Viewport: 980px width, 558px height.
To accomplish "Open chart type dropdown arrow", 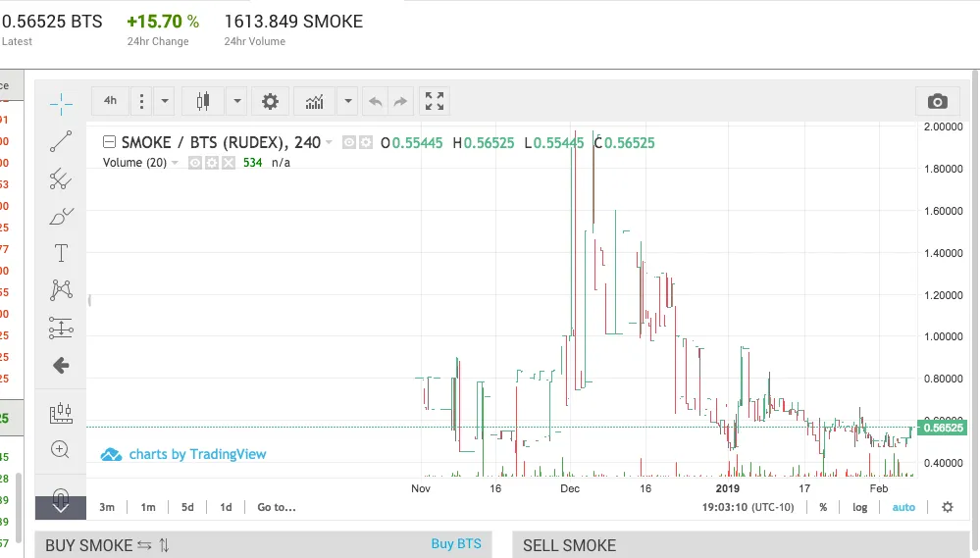I will (x=236, y=101).
